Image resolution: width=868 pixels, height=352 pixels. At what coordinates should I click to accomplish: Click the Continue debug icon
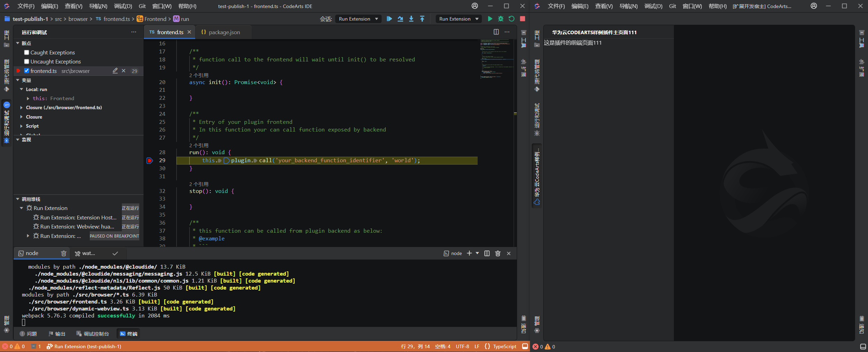click(389, 19)
